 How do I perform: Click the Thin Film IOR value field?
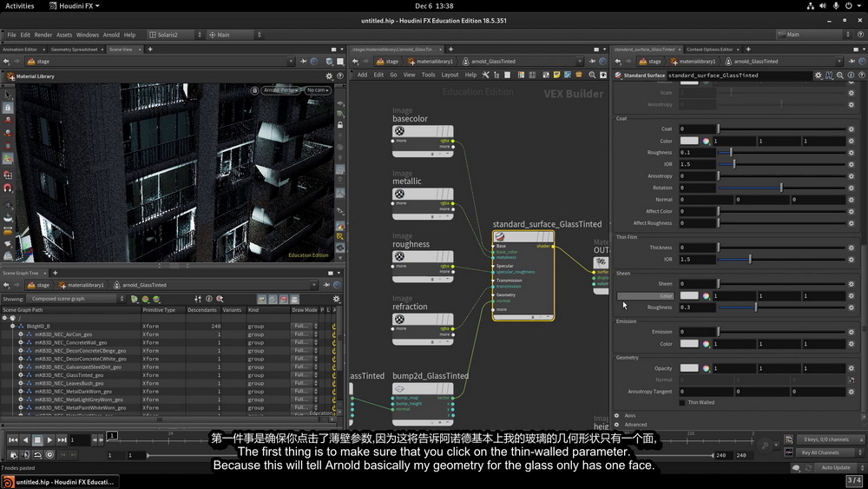coord(697,259)
